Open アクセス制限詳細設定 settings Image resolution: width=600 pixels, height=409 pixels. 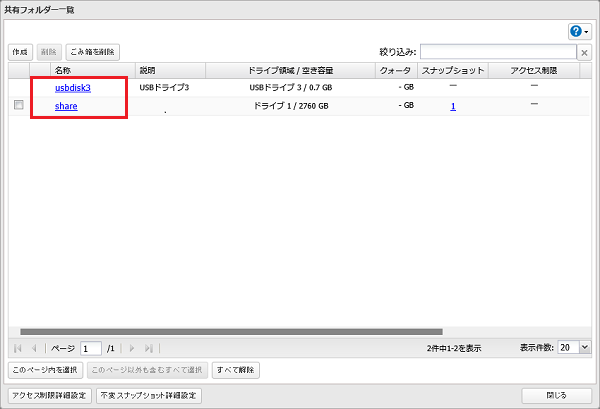[50, 395]
